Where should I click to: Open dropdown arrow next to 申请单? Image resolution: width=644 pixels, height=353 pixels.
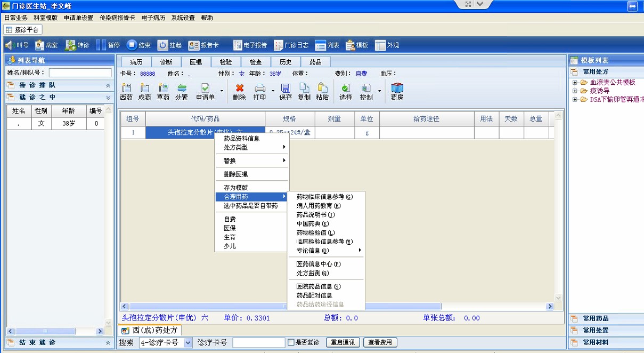point(222,91)
